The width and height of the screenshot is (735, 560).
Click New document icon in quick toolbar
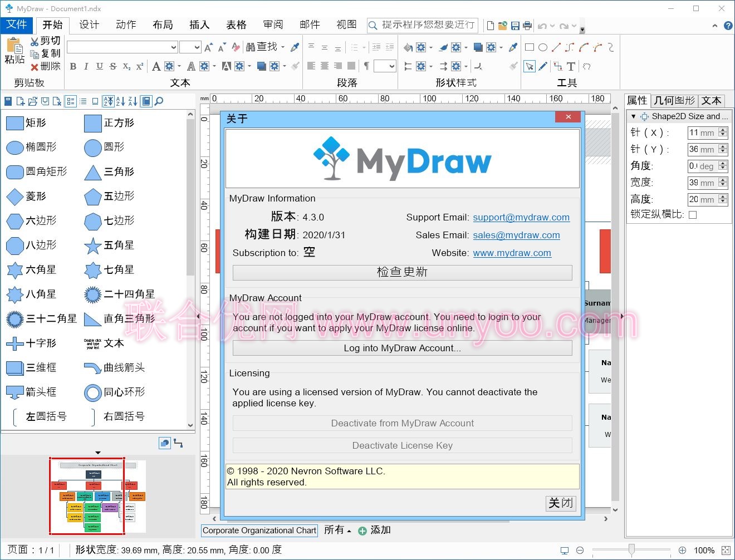coord(490,26)
